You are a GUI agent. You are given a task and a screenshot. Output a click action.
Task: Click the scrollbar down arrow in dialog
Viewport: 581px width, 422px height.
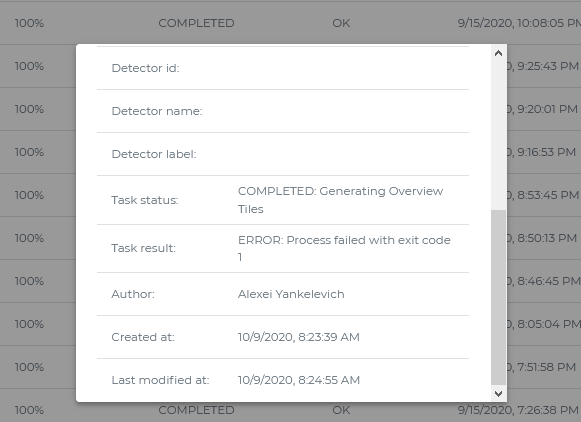[498, 393]
